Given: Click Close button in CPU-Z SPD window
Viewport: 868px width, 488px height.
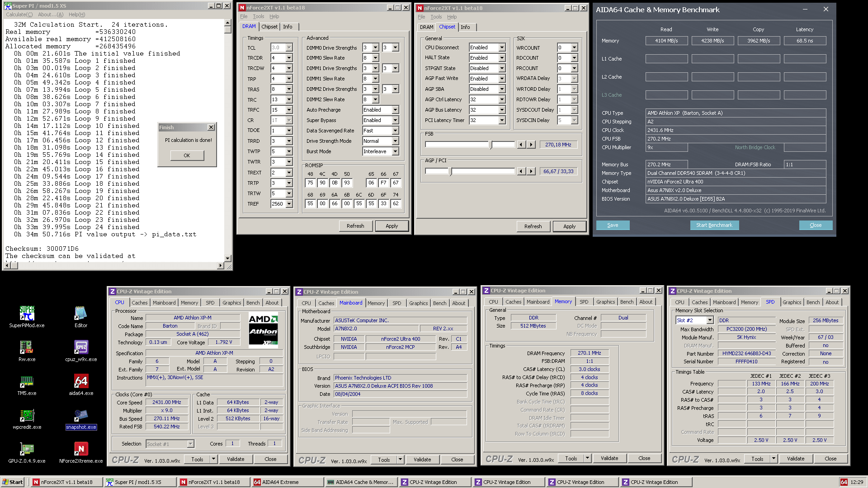Looking at the screenshot, I should tap(830, 459).
